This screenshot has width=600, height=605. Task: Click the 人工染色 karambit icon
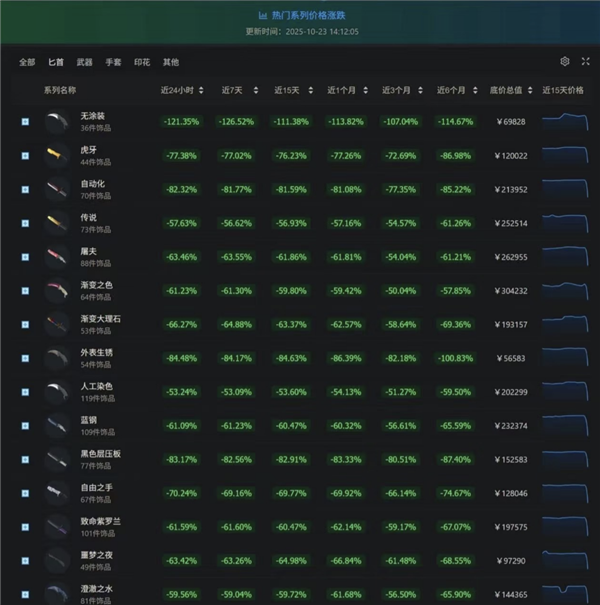click(x=55, y=393)
